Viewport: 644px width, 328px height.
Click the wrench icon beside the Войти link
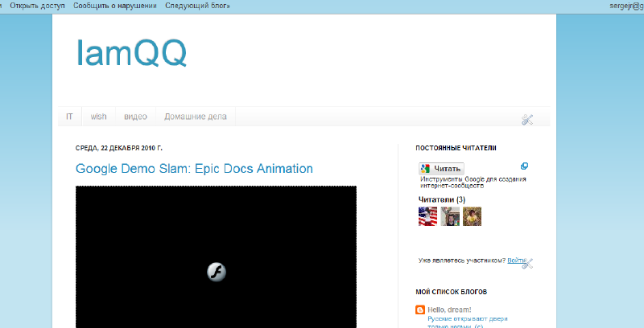[x=528, y=262]
